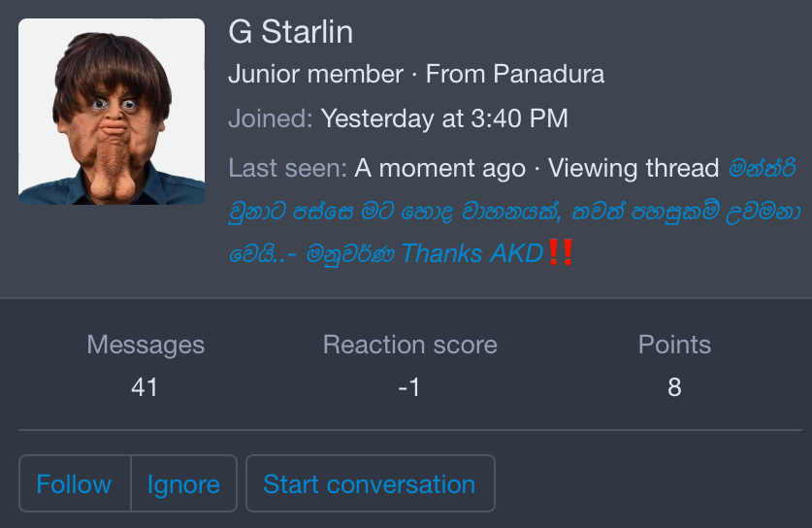The width and height of the screenshot is (812, 528).
Task: Start conversation with G Starlin
Action: pyautogui.click(x=371, y=484)
